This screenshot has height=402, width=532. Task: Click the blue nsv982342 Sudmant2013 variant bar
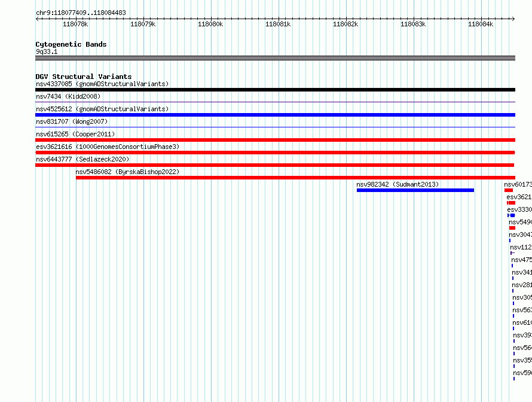tap(415, 190)
